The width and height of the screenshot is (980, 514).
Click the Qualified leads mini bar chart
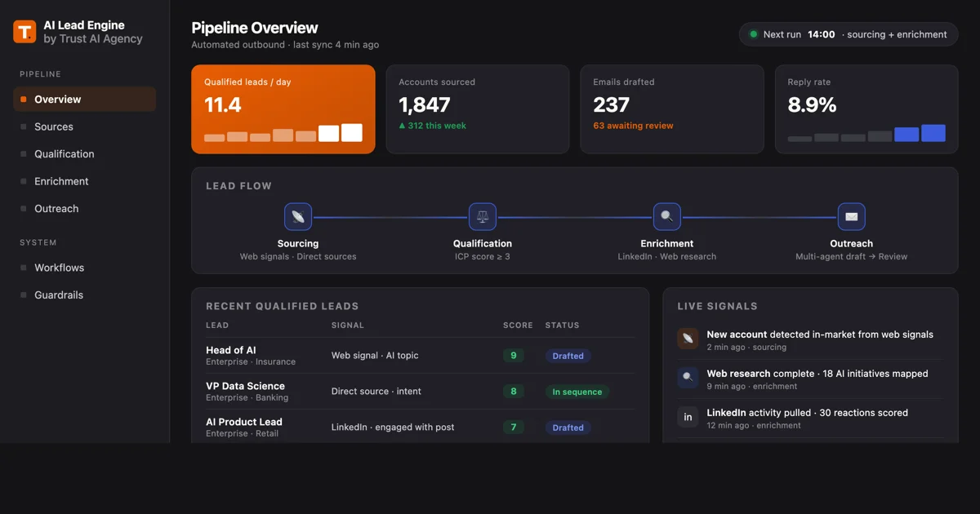283,133
